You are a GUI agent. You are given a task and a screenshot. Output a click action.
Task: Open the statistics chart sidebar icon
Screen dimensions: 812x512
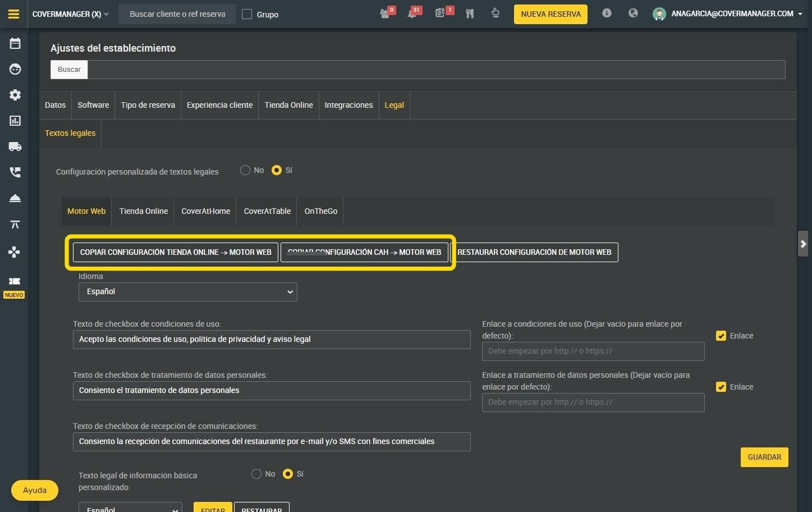(15, 121)
